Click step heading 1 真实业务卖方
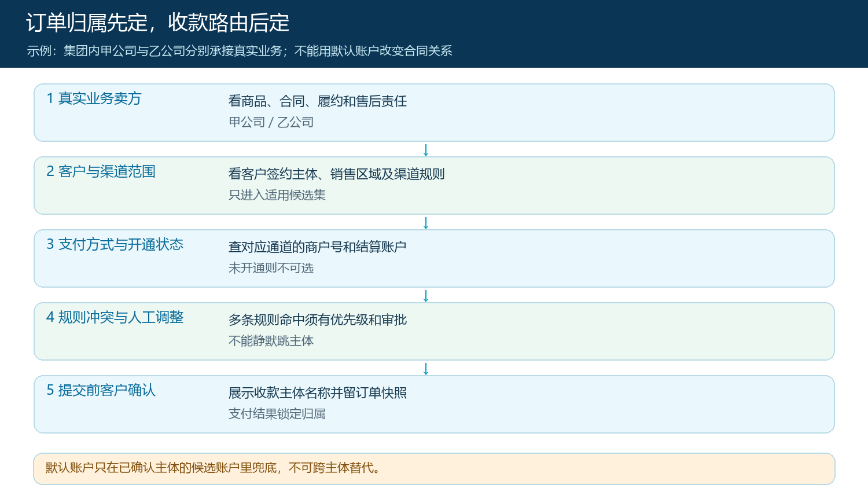 pyautogui.click(x=94, y=98)
